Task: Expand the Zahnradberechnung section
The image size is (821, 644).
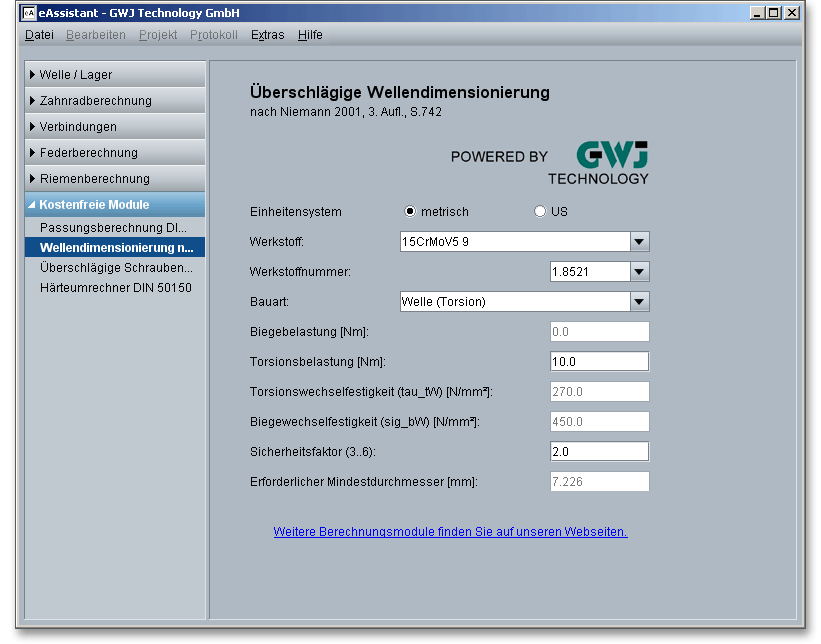Action: click(x=116, y=101)
